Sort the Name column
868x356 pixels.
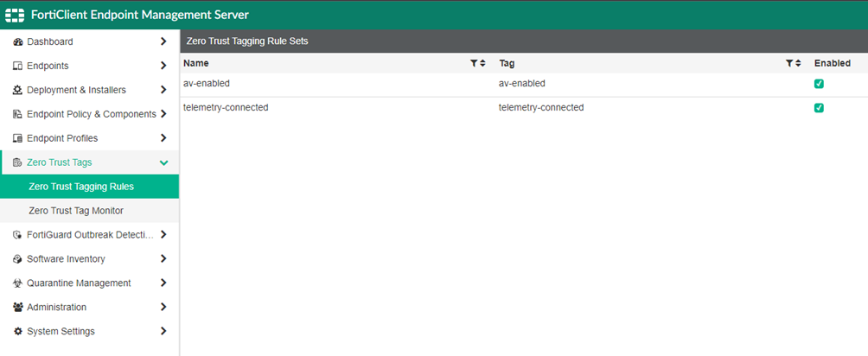tap(482, 63)
